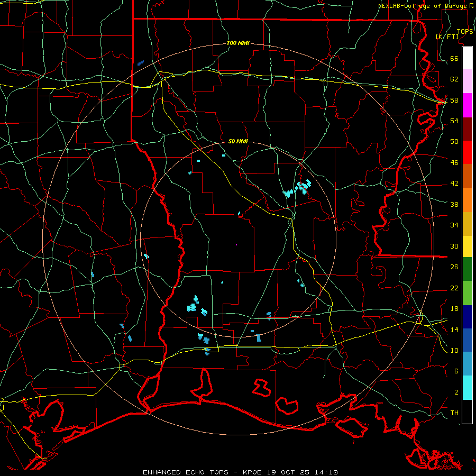Screen dimensions: 476x476
Task: Click the gold legend swatch
Action: click(467, 224)
